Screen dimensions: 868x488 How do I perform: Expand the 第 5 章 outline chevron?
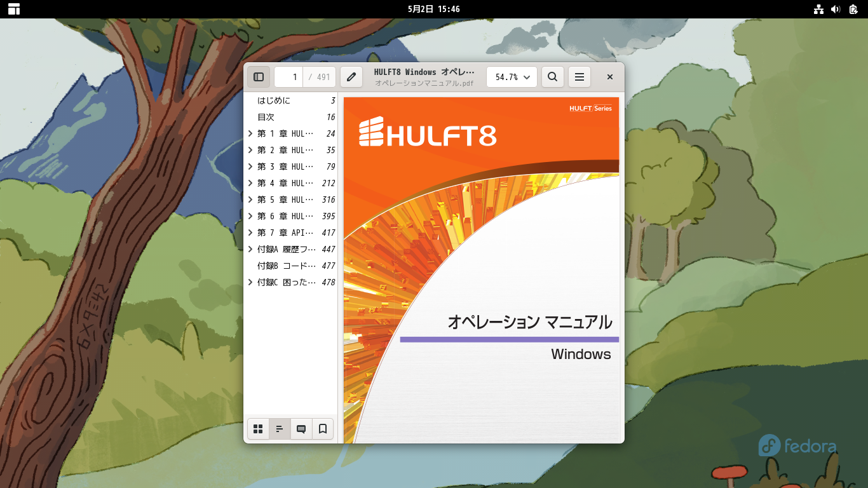pos(250,200)
